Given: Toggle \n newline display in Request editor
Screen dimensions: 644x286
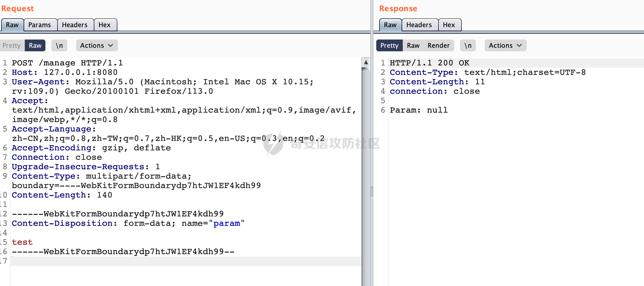Looking at the screenshot, I should click(59, 45).
